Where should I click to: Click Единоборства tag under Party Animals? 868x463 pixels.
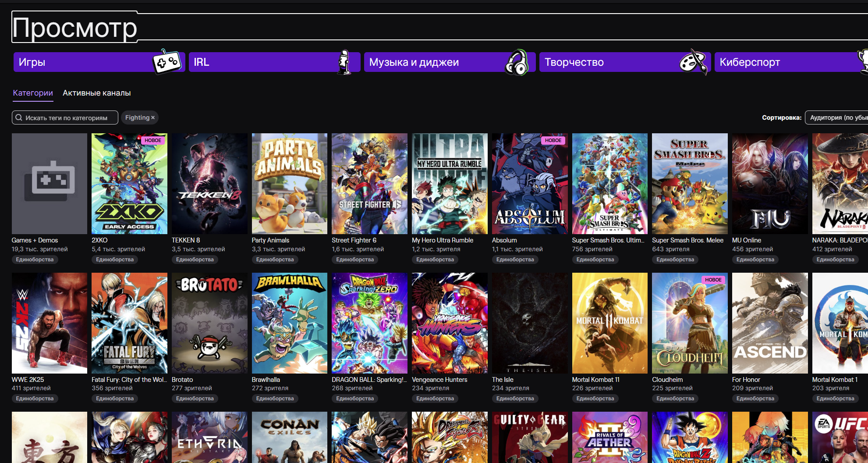coord(275,260)
